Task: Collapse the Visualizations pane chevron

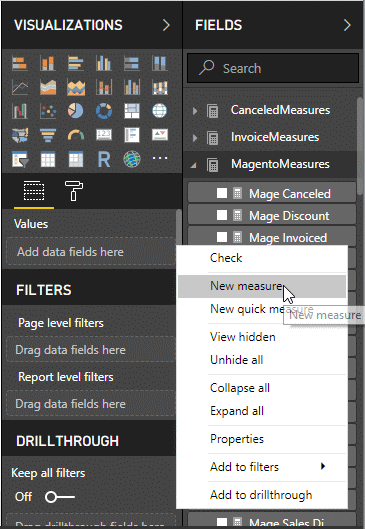Action: [x=166, y=25]
